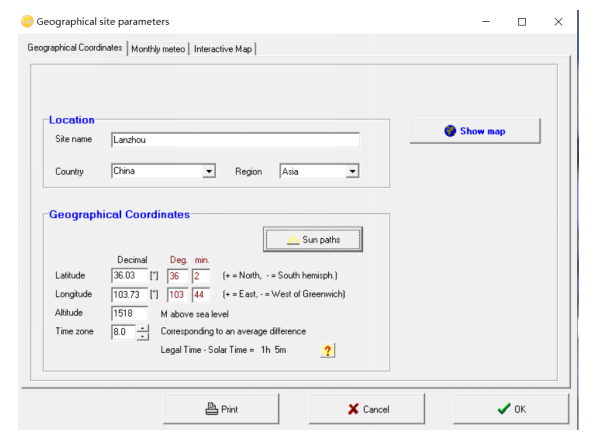This screenshot has height=435, width=605.
Task: Expand the Region dropdown arrow
Action: click(352, 171)
